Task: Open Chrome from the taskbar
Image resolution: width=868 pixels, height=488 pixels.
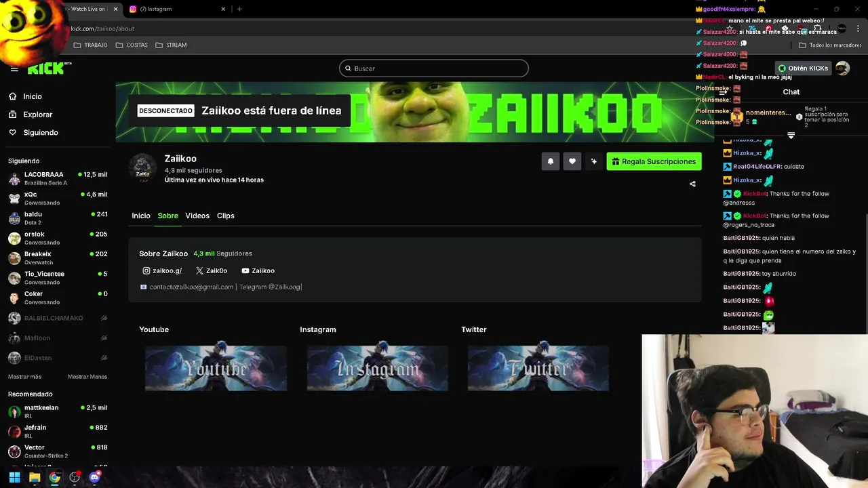Action: [54, 477]
